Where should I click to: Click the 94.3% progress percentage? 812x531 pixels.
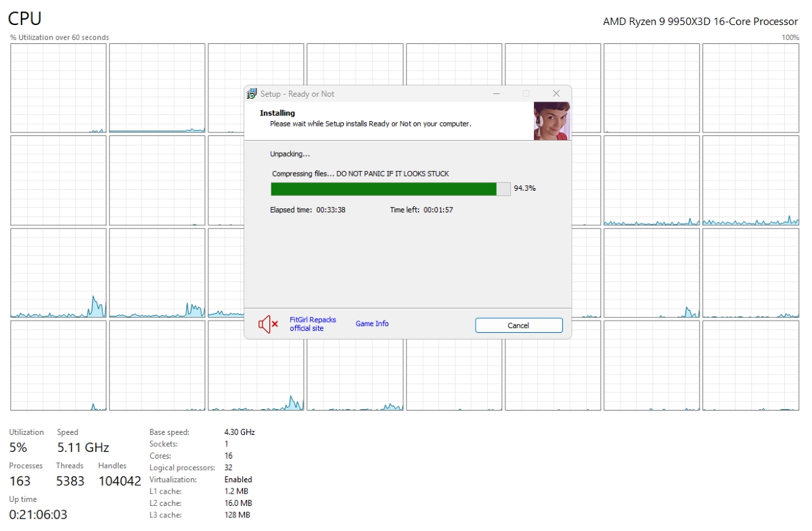524,189
